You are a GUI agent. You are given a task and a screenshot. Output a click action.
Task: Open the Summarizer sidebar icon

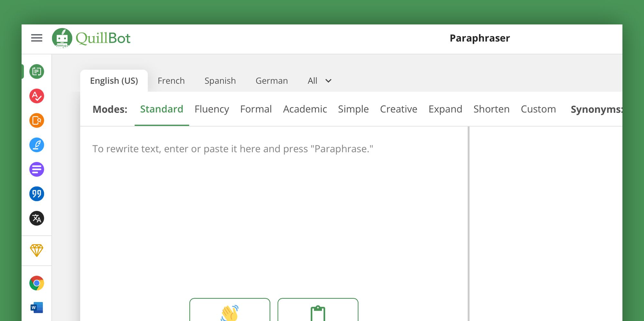point(37,169)
